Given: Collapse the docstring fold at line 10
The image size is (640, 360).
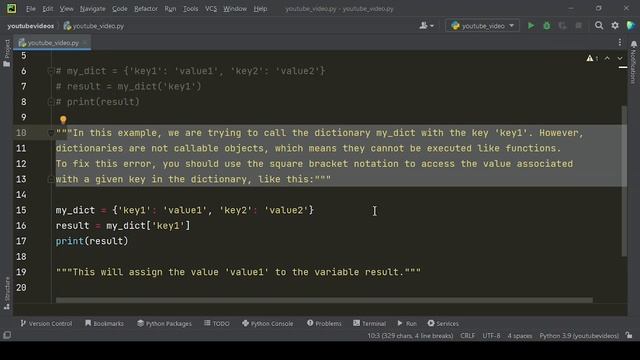Looking at the screenshot, I should (51, 133).
